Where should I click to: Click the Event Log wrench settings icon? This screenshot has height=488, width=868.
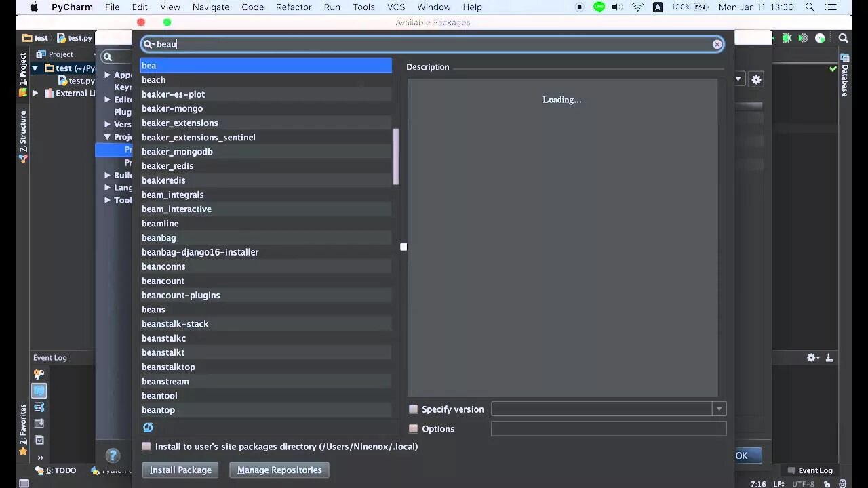point(39,374)
